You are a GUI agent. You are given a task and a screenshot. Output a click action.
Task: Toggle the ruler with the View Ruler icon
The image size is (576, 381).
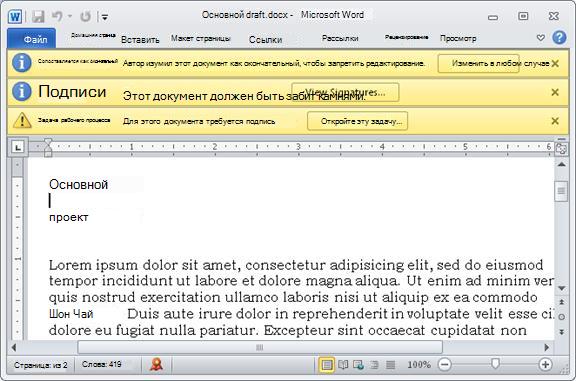[x=561, y=148]
